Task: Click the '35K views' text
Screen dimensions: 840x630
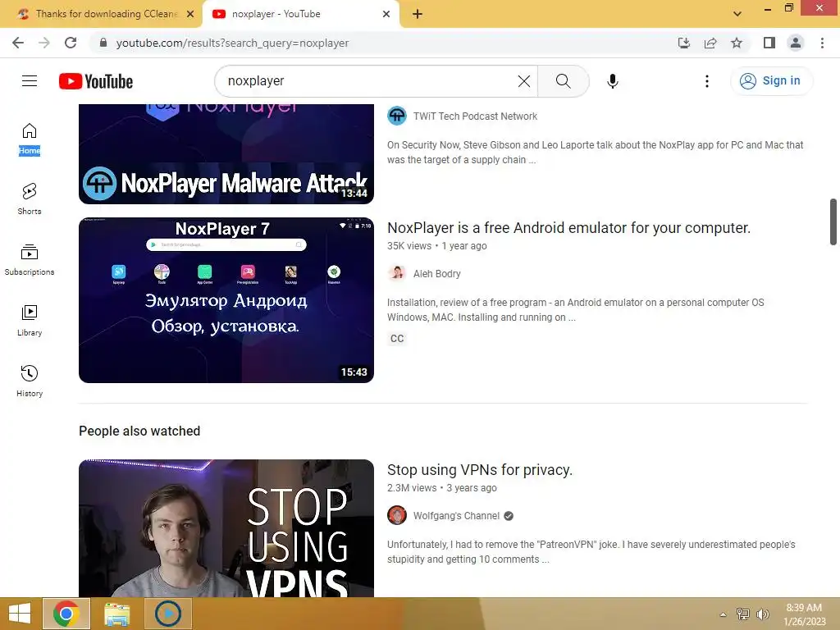Action: (x=409, y=246)
